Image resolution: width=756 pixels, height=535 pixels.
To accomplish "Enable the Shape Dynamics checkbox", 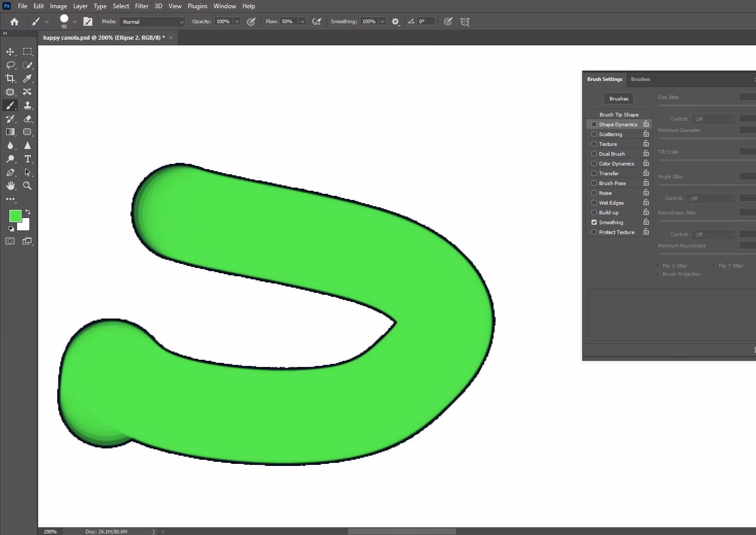I will [x=594, y=124].
